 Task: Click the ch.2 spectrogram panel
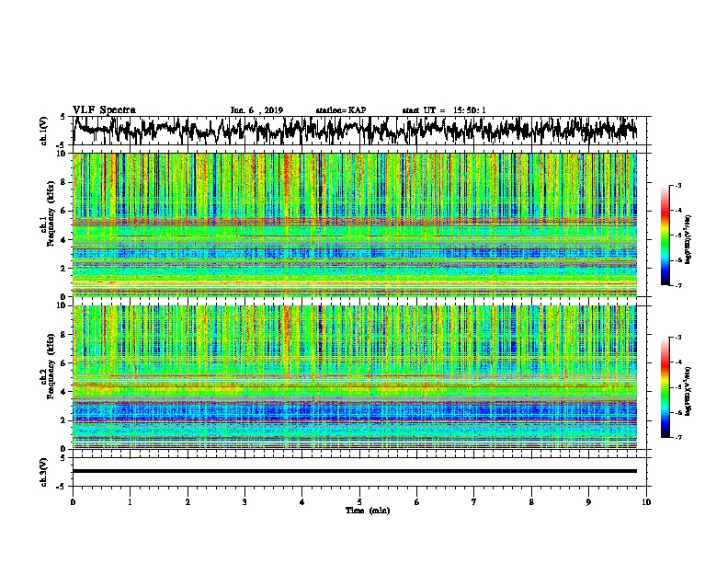(x=355, y=377)
